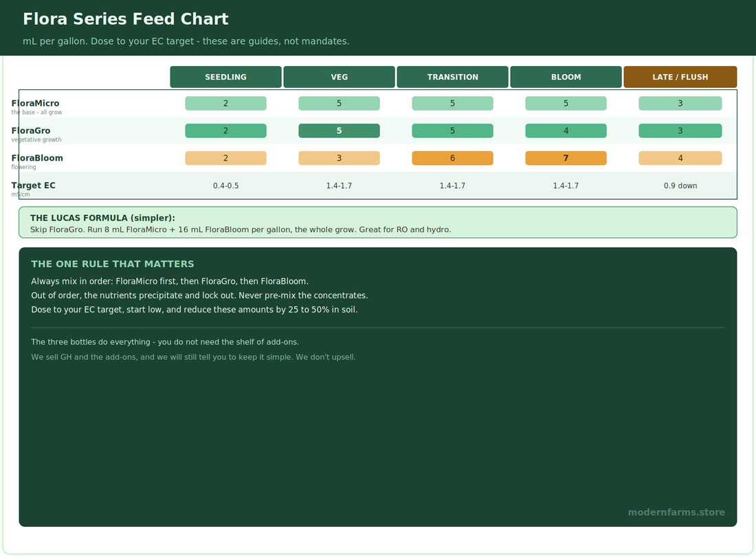Click the 'Out of order' precipitate line
This screenshot has height=557, width=756.
(x=199, y=295)
